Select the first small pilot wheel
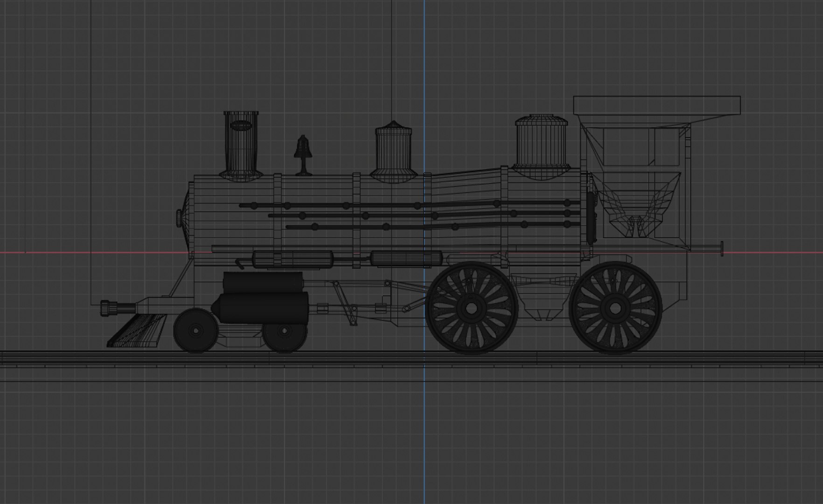Screen dimensions: 823x504 point(196,330)
